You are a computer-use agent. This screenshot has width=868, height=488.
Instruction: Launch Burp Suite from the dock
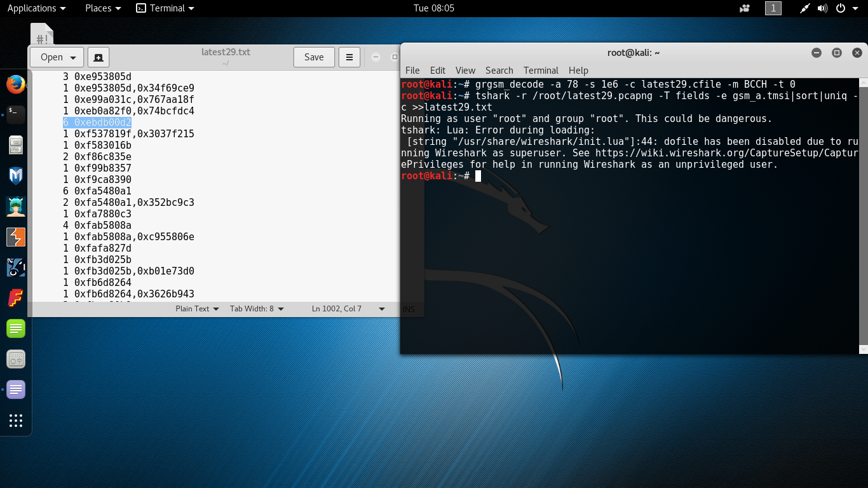click(x=16, y=236)
